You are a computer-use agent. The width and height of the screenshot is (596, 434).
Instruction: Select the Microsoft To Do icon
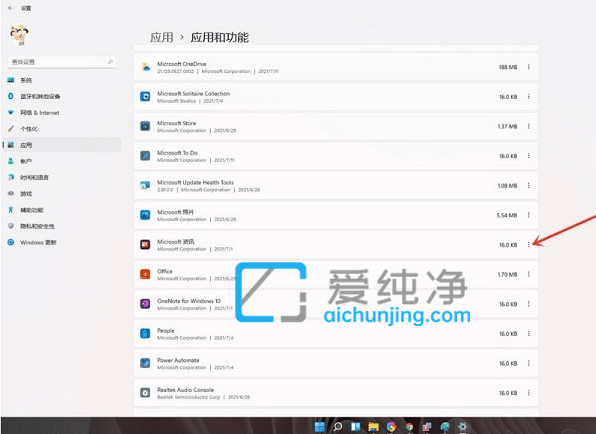(145, 156)
